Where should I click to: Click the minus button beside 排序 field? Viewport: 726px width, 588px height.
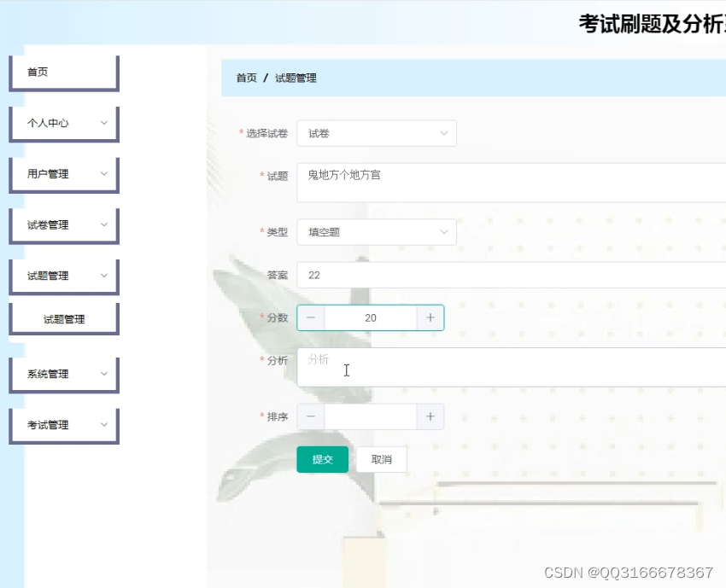pos(312,416)
